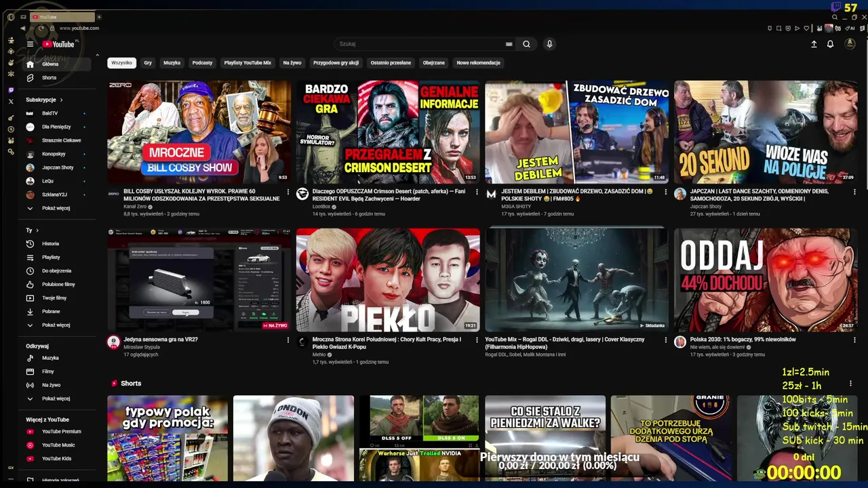Expand Pokaż więcej under Odkrywaj

[x=57, y=399]
